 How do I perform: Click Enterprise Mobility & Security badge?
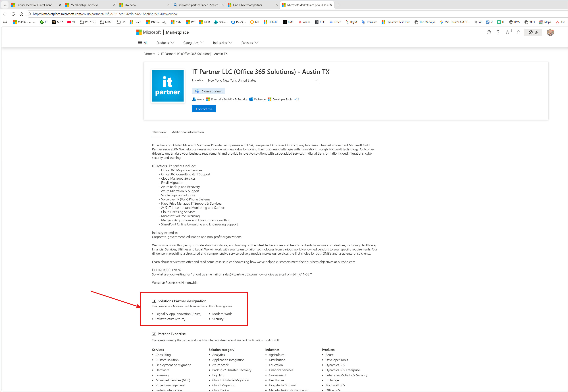click(x=227, y=99)
